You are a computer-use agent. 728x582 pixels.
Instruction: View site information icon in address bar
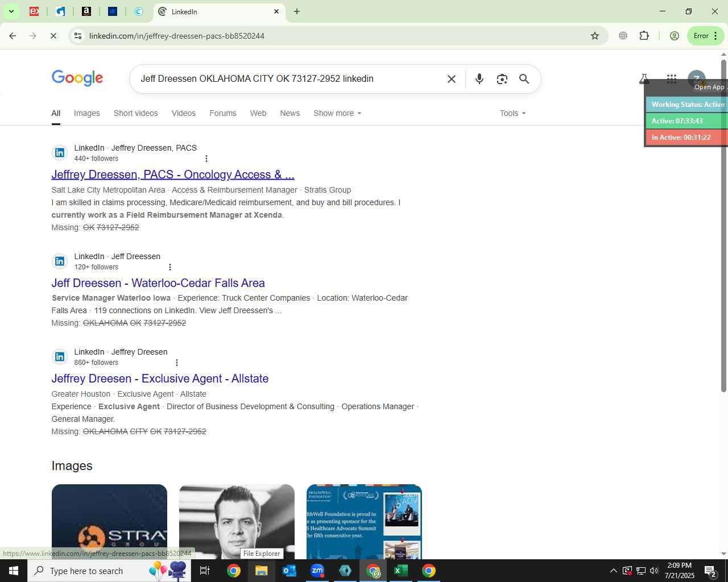pos(78,36)
